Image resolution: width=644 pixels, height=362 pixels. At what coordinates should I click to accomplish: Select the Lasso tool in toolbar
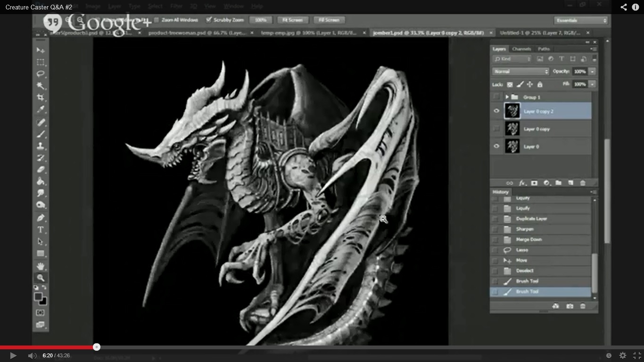tap(41, 74)
